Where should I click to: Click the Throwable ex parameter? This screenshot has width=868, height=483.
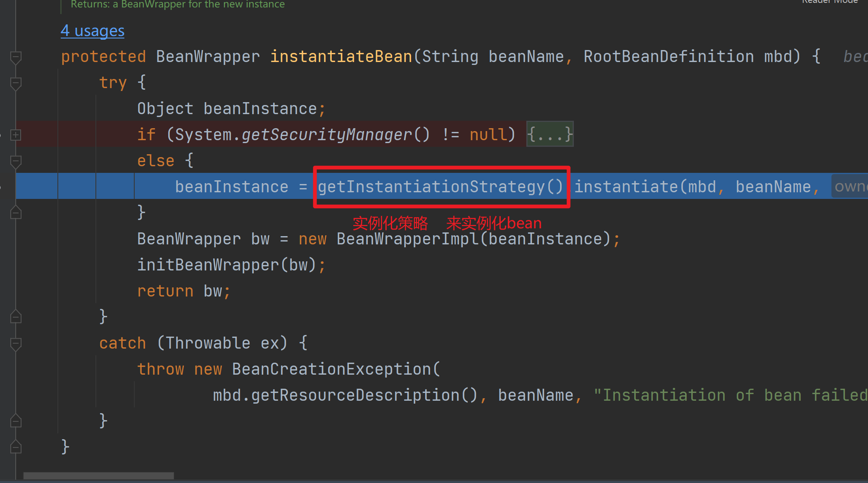pos(222,343)
